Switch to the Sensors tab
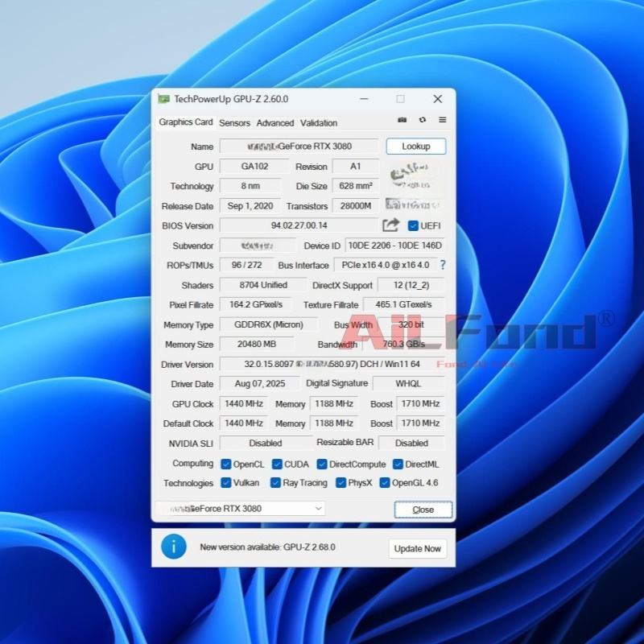The width and height of the screenshot is (644, 644). (x=234, y=123)
